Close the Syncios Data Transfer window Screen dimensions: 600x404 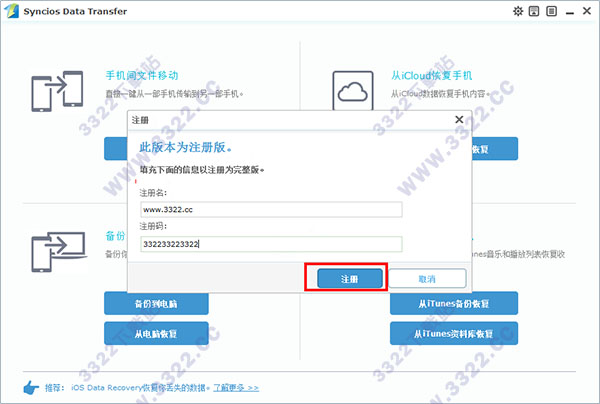click(x=587, y=11)
